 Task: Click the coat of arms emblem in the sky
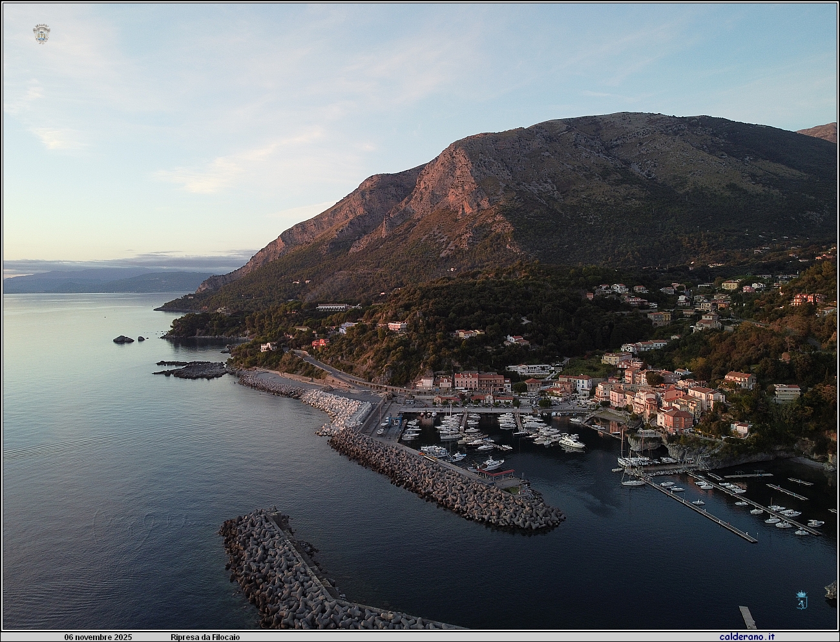pyautogui.click(x=41, y=34)
